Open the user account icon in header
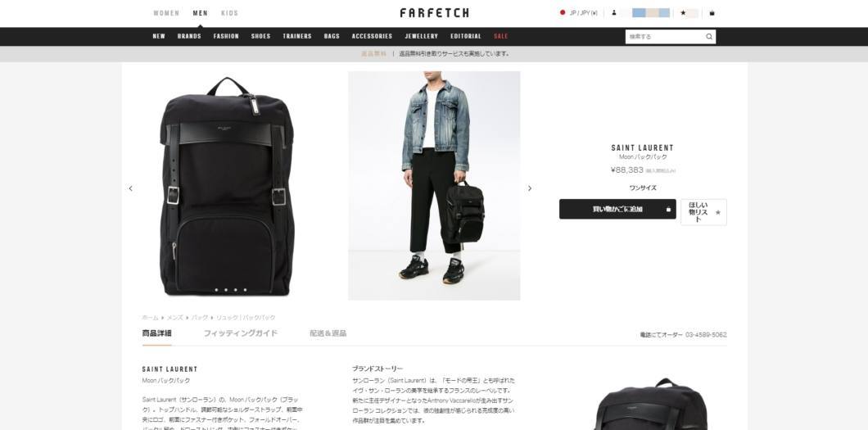 (613, 13)
